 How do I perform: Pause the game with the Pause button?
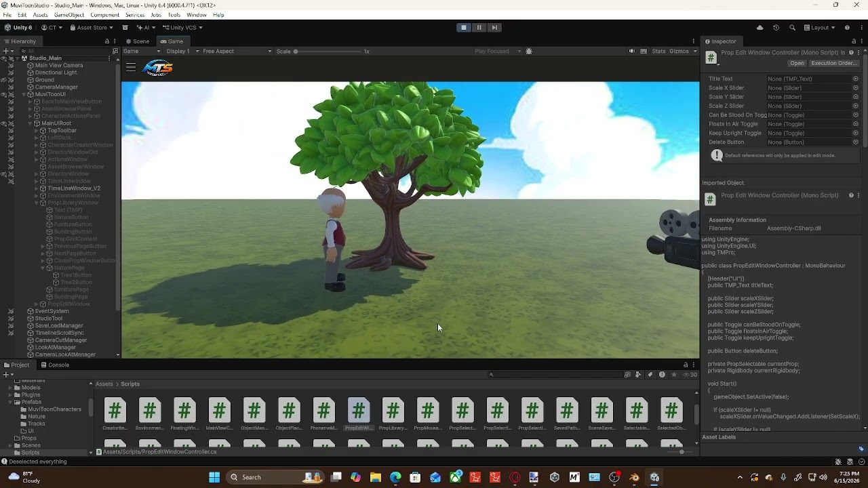click(479, 28)
